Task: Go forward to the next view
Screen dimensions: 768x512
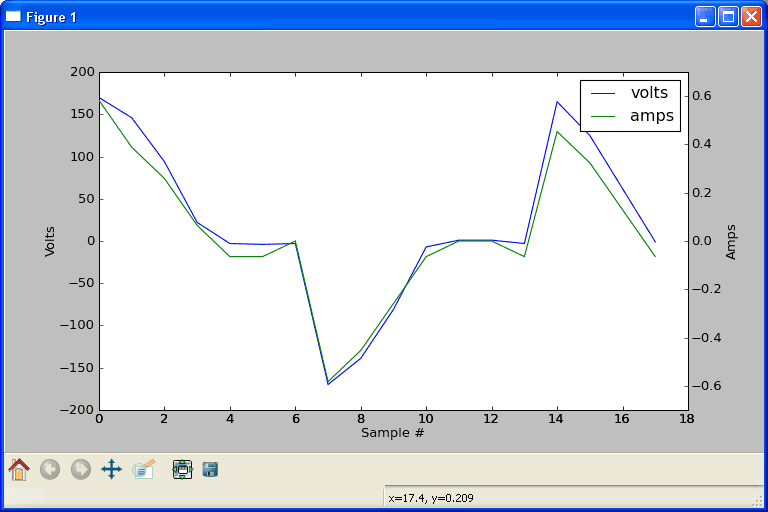Action: (81, 469)
